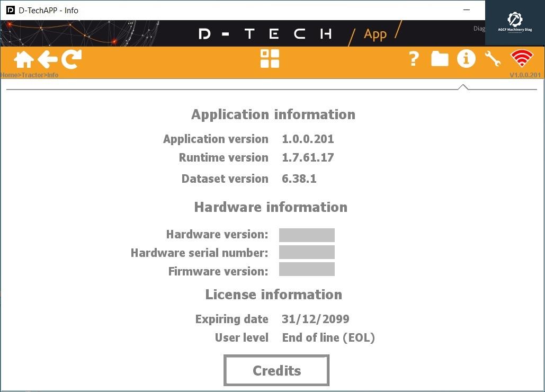The image size is (545, 392).
Task: Minimize the D-TechAPP window
Action: [467, 10]
